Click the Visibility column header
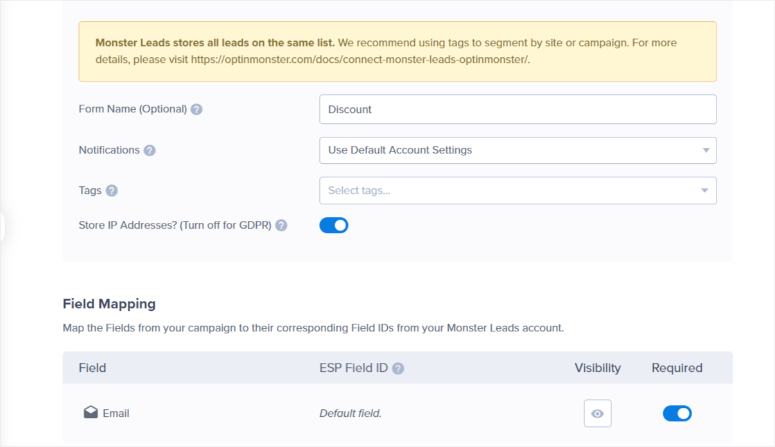Screen dimensions: 775x447 [597, 368]
